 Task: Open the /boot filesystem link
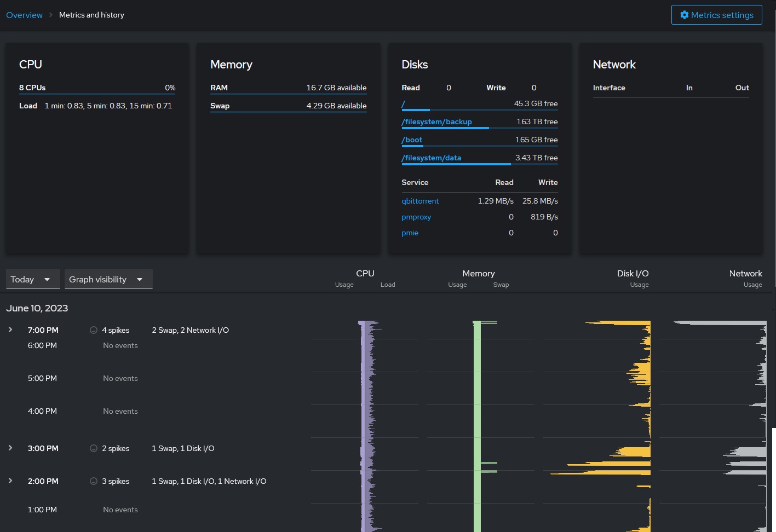pos(412,140)
